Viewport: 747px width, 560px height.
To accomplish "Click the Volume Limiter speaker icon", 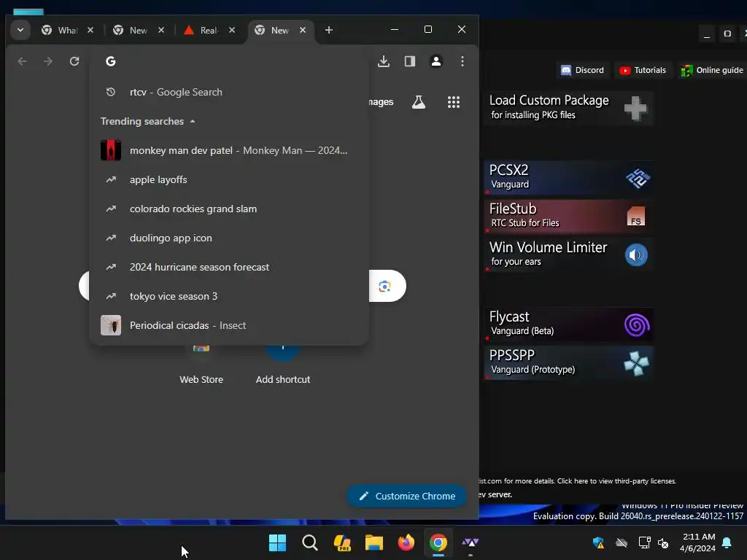I will (x=636, y=255).
